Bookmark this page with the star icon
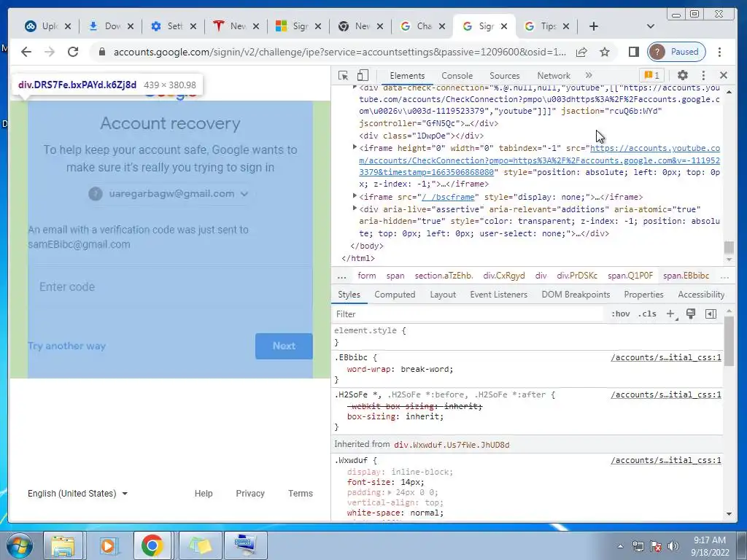Image resolution: width=747 pixels, height=560 pixels. [x=605, y=52]
